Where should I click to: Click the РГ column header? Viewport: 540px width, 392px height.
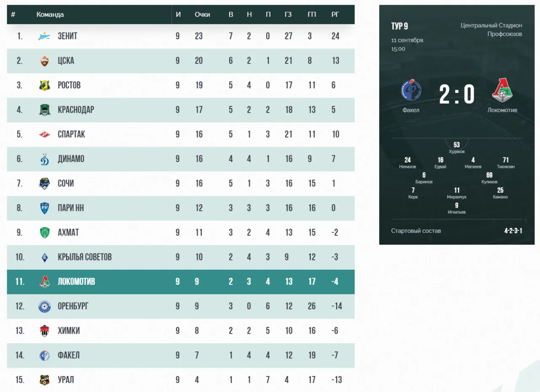coord(335,14)
